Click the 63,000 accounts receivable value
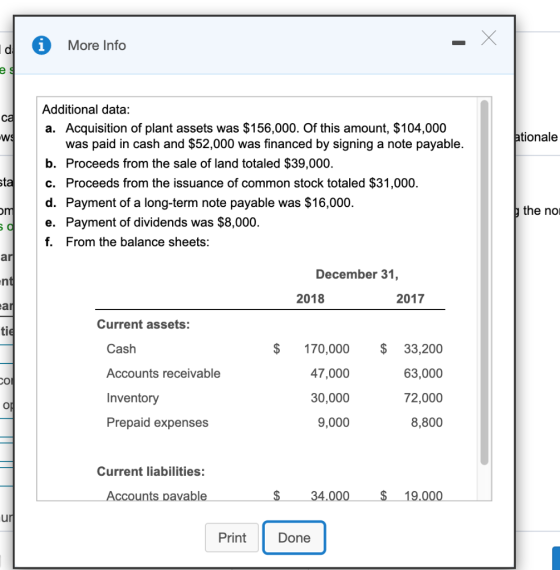 (423, 373)
